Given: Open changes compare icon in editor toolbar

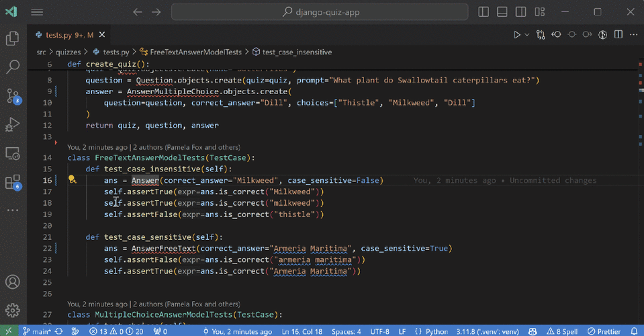Looking at the screenshot, I should click(x=541, y=35).
